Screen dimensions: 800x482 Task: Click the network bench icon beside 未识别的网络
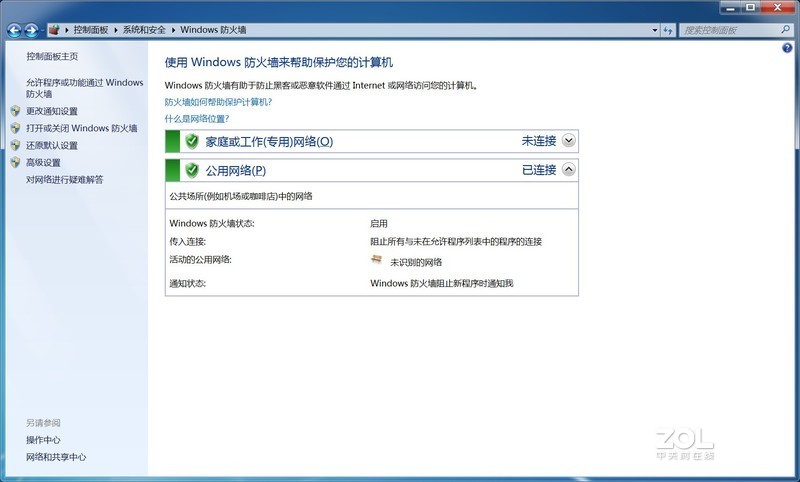click(x=377, y=260)
